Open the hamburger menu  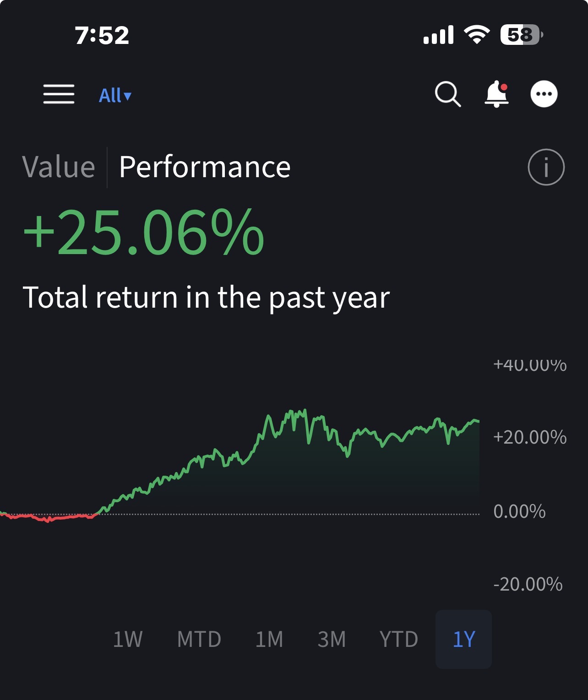point(59,94)
